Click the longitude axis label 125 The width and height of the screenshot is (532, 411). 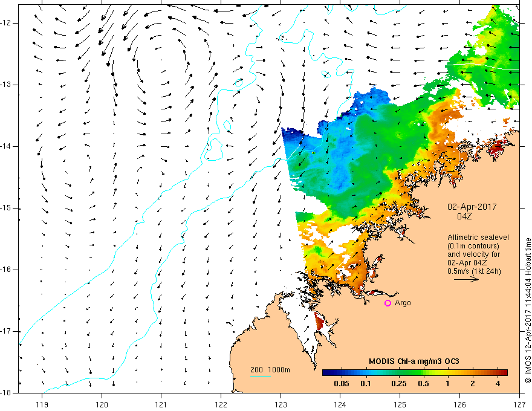[400, 404]
